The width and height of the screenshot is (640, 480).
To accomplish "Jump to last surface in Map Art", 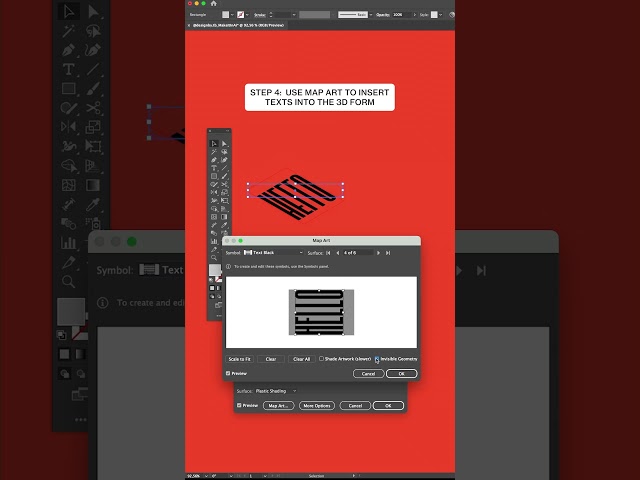I will (x=388, y=253).
